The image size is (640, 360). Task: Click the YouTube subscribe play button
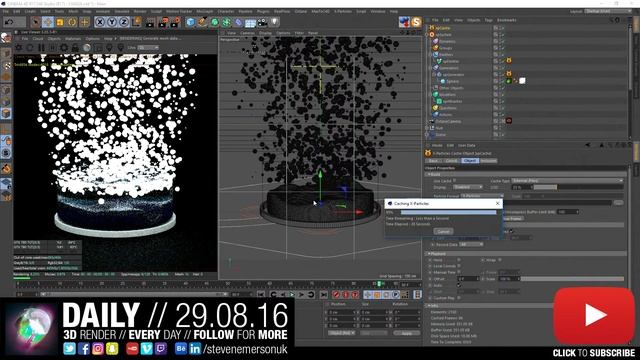594,316
